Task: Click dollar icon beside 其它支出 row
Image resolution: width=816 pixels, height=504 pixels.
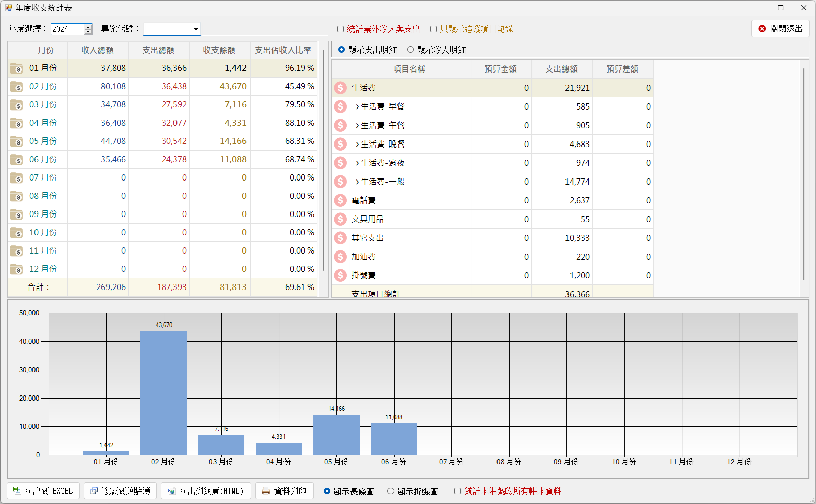Action: pos(340,238)
